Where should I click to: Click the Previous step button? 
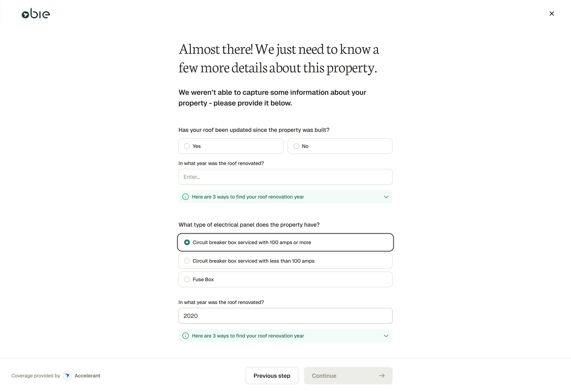tap(272, 376)
